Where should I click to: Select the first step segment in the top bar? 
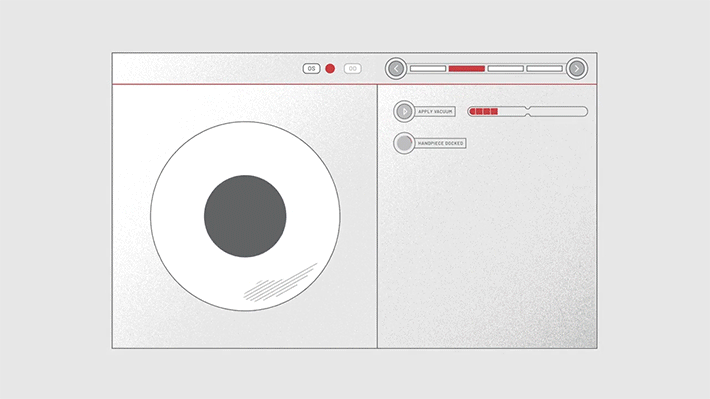pos(428,68)
